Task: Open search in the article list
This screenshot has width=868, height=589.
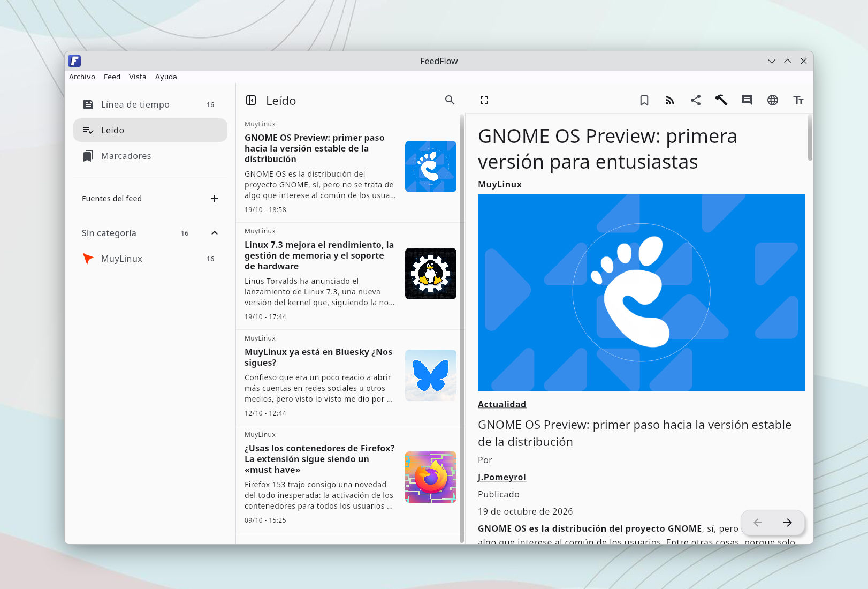Action: click(x=450, y=100)
